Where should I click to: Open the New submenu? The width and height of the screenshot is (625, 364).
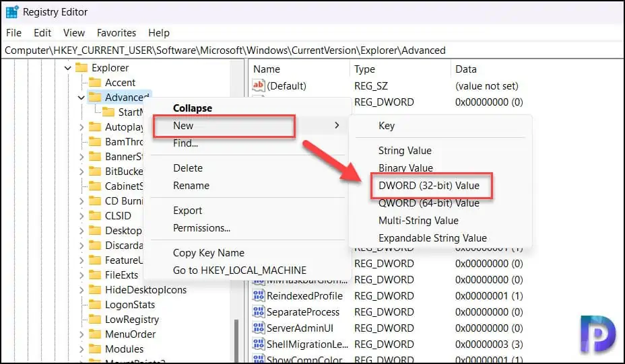pyautogui.click(x=247, y=126)
